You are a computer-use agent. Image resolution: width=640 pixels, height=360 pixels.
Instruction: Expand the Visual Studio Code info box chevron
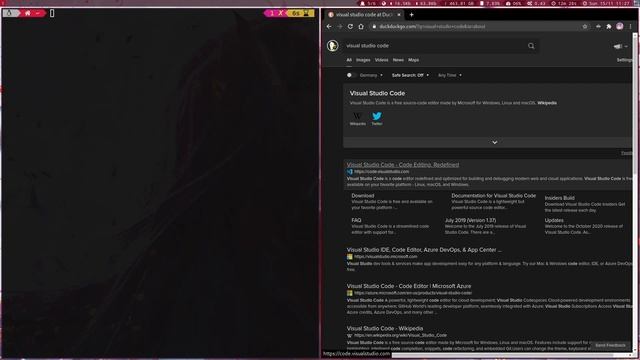[x=495, y=142]
